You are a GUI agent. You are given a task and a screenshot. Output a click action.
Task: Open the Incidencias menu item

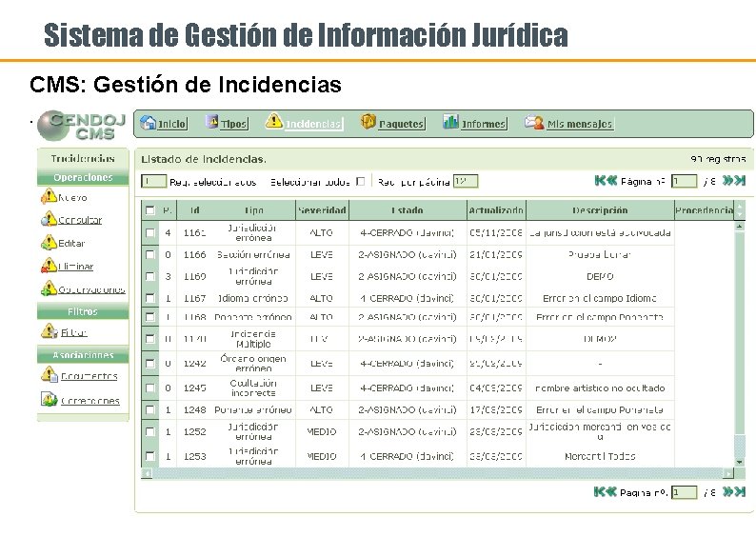[x=313, y=124]
